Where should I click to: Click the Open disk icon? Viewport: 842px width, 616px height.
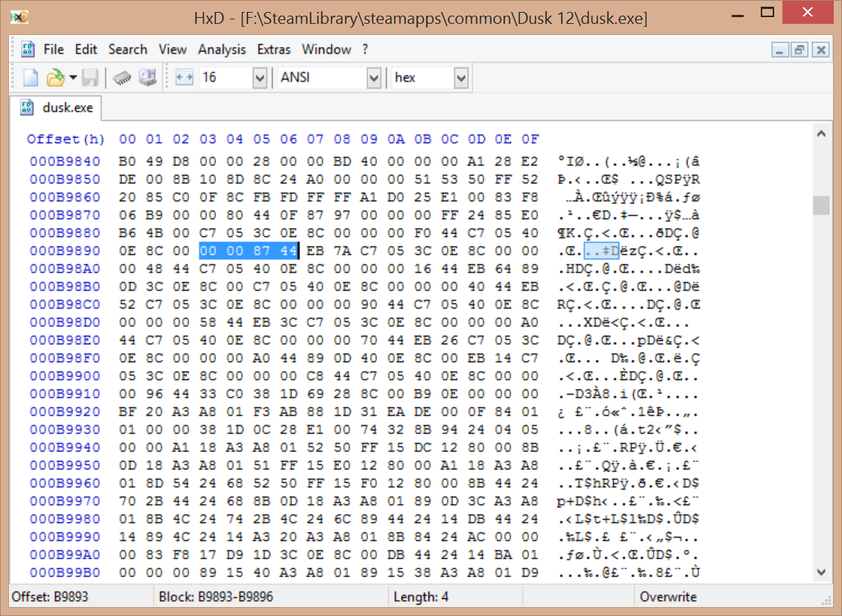click(148, 77)
